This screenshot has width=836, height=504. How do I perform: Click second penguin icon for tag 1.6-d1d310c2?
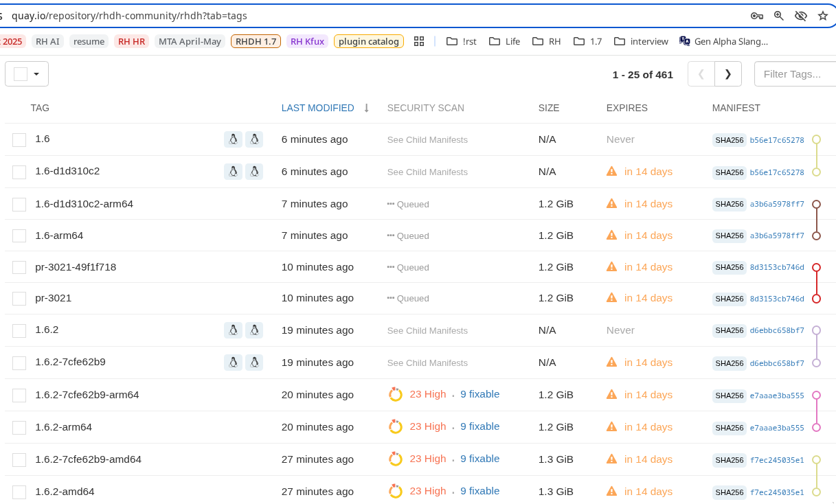pyautogui.click(x=254, y=172)
